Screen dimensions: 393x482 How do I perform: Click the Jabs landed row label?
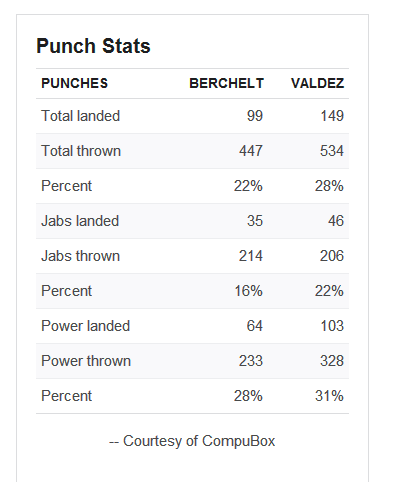80,221
